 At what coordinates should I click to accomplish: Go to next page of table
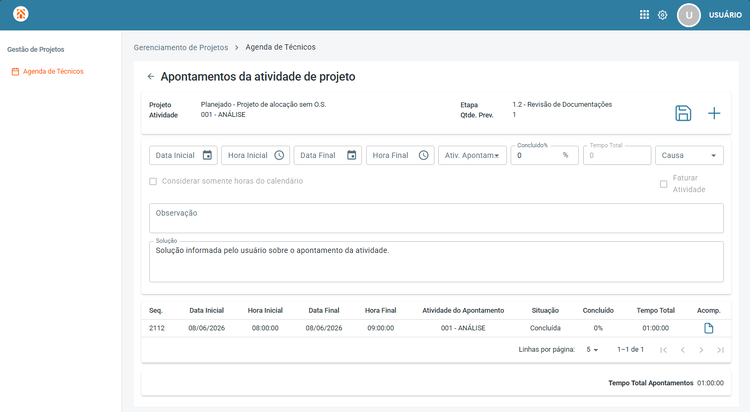point(701,350)
